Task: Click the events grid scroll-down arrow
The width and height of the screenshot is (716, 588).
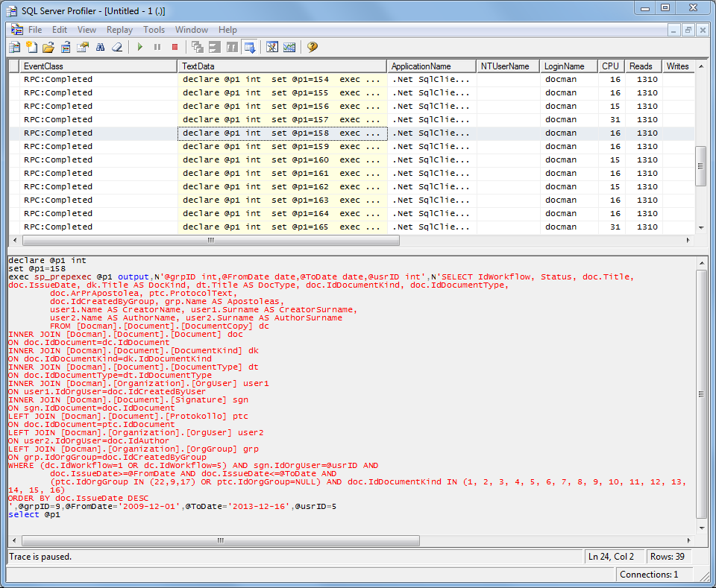Action: pos(701,227)
